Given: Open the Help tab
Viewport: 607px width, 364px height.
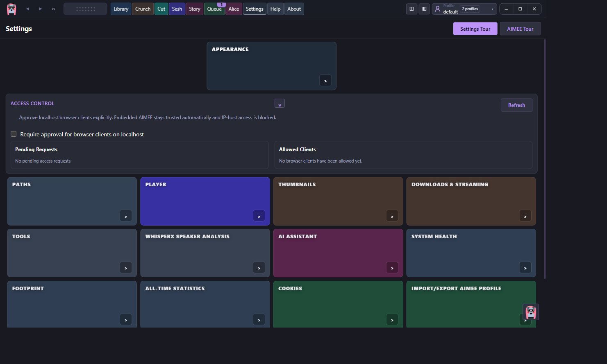Looking at the screenshot, I should [x=275, y=9].
